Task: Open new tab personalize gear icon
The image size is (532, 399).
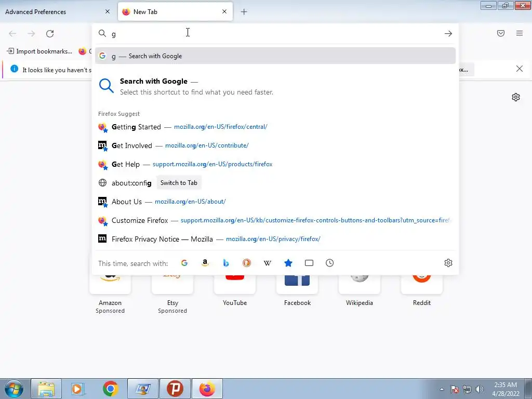Action: click(x=516, y=97)
